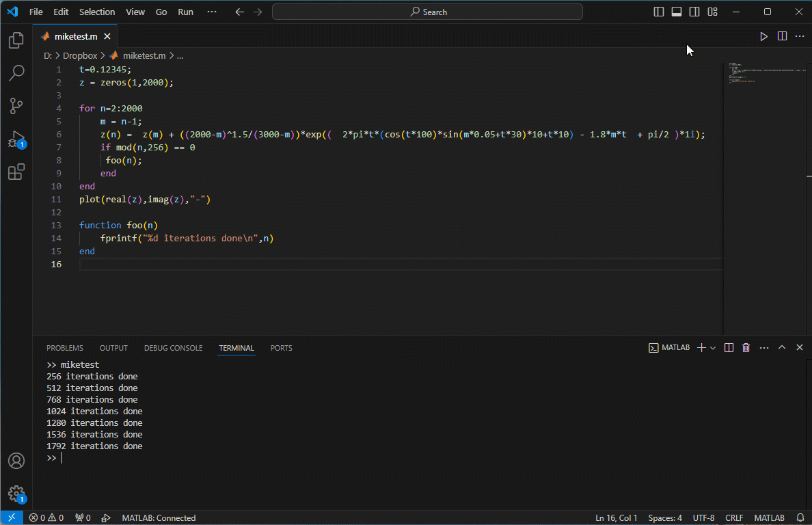The height and width of the screenshot is (525, 812).
Task: Select the miketest.m editor tab
Action: coord(76,36)
